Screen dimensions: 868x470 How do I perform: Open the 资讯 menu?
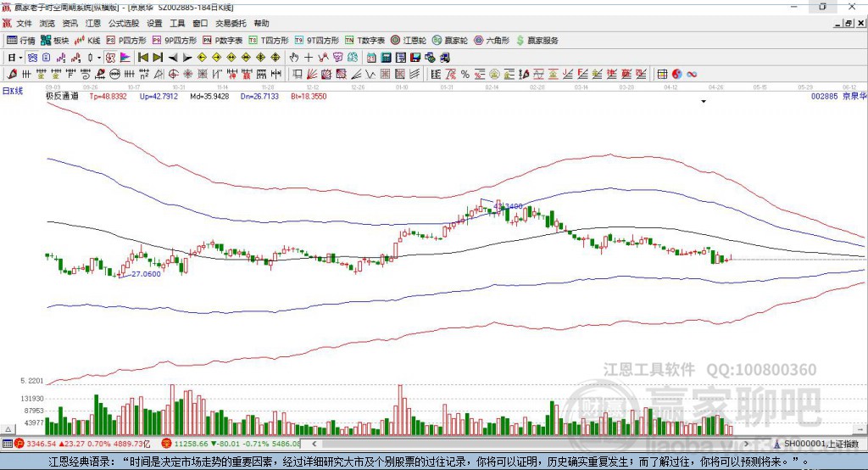(70, 23)
